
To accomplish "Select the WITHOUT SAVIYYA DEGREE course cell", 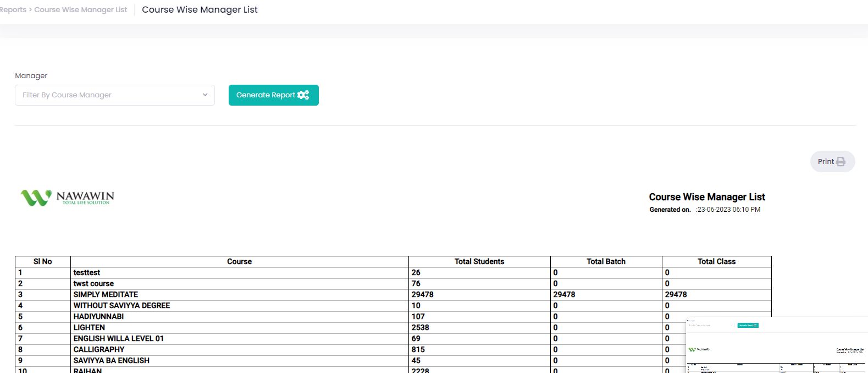I will tap(121, 306).
